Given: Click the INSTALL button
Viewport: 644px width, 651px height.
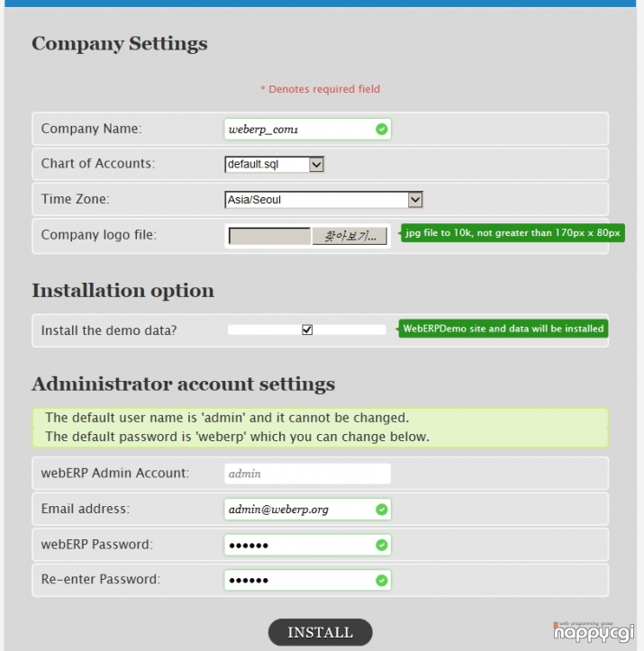Looking at the screenshot, I should (320, 632).
